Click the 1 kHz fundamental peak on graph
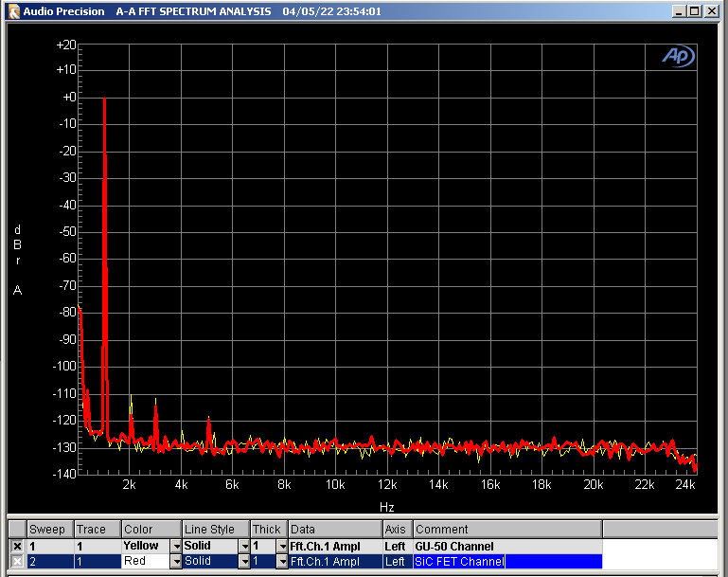This screenshot has width=728, height=577. coord(104,99)
